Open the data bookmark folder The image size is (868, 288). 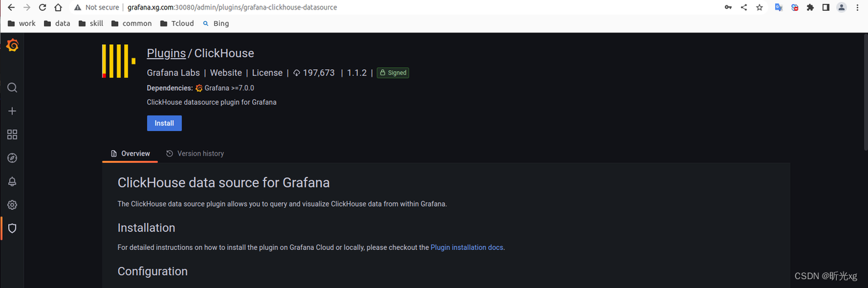tap(57, 23)
